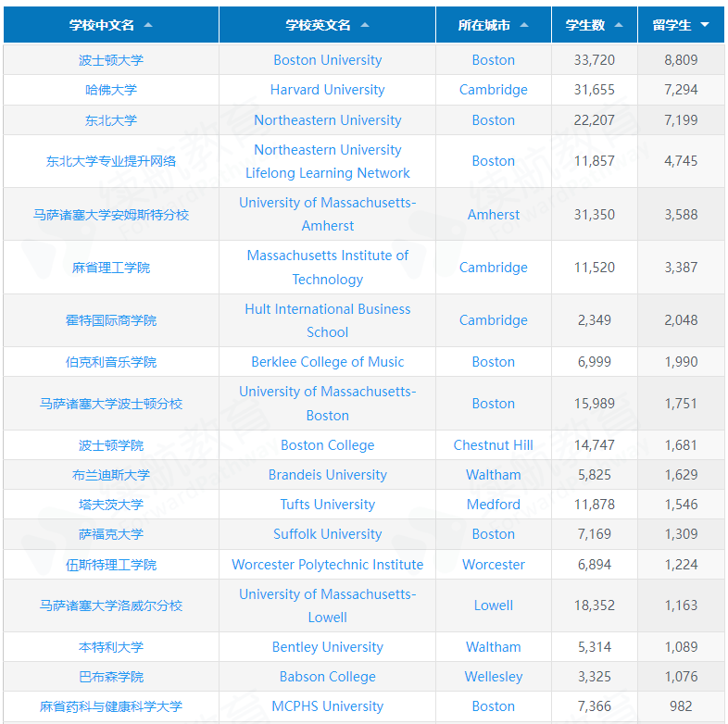Click Cambridge city in Harvard row
This screenshot has width=728, height=724.
(x=493, y=90)
